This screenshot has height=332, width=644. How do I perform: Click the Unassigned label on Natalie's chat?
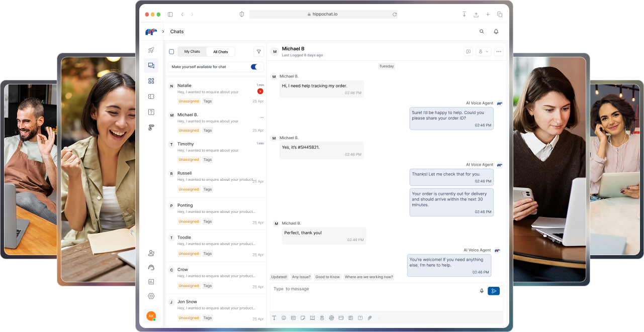189,101
